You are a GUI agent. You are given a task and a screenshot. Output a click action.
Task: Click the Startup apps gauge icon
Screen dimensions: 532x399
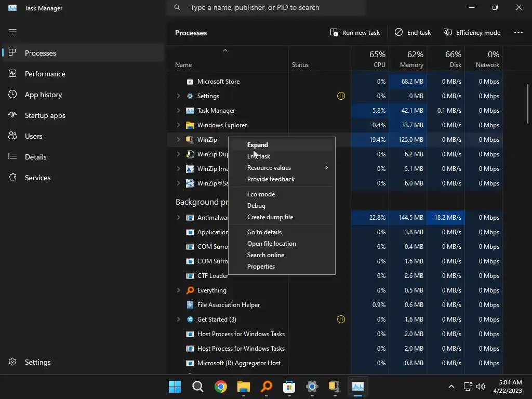click(x=12, y=115)
